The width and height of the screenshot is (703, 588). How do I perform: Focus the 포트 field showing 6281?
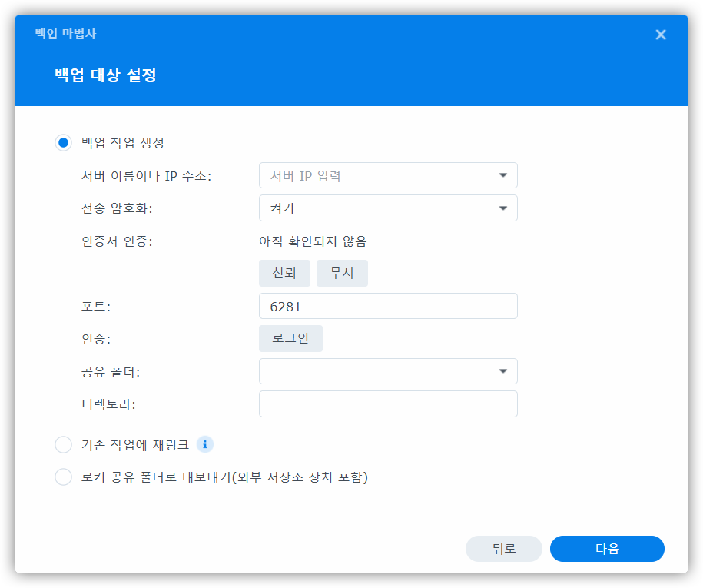387,306
